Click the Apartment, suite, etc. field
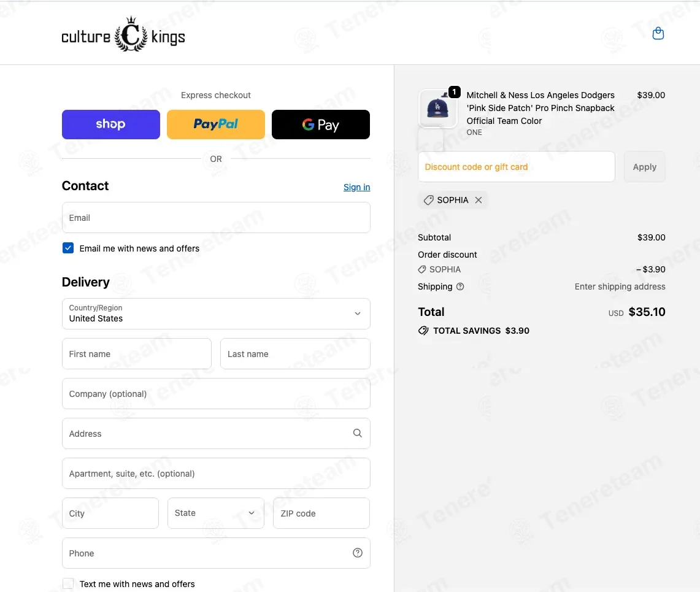This screenshot has height=592, width=700. point(216,473)
